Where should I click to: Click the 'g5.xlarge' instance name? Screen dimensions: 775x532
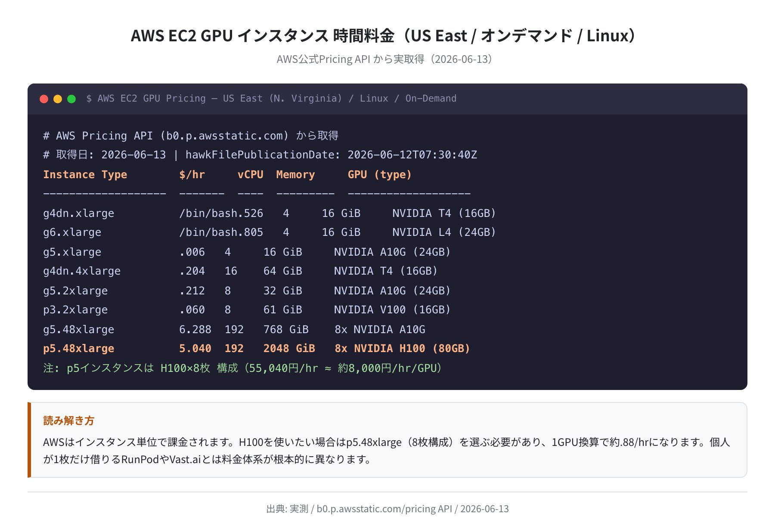(72, 252)
